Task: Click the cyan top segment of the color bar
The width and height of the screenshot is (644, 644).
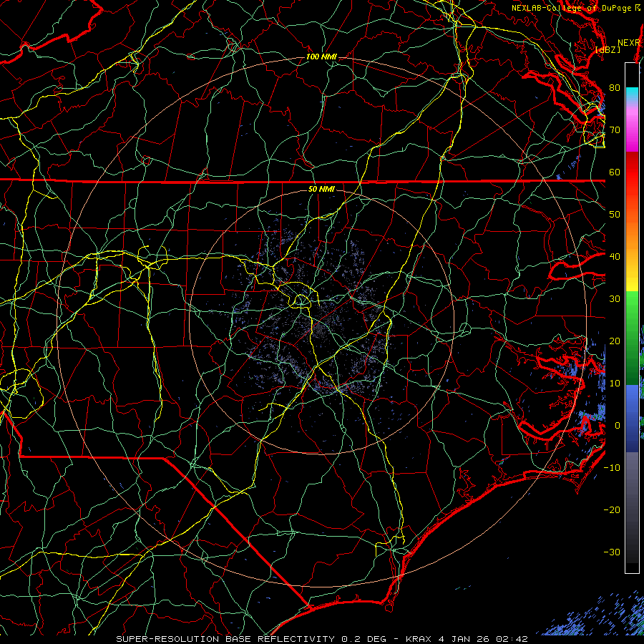Action: pyautogui.click(x=632, y=94)
